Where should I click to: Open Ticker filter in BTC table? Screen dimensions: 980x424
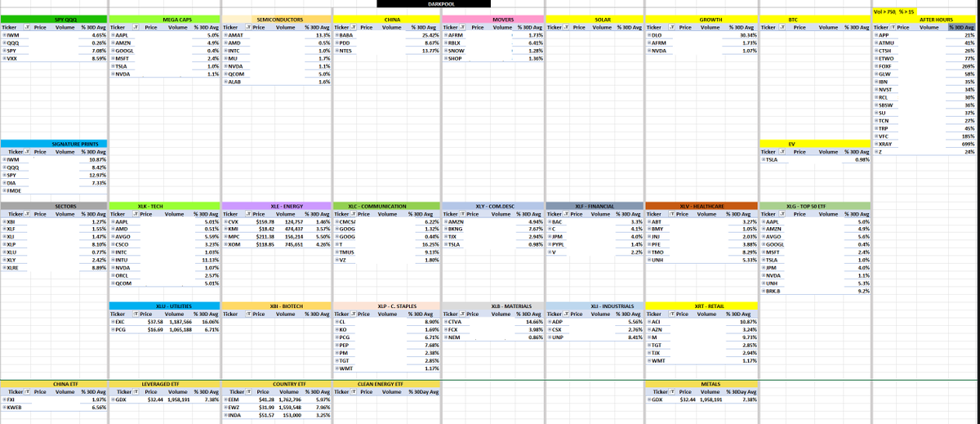[x=782, y=27]
